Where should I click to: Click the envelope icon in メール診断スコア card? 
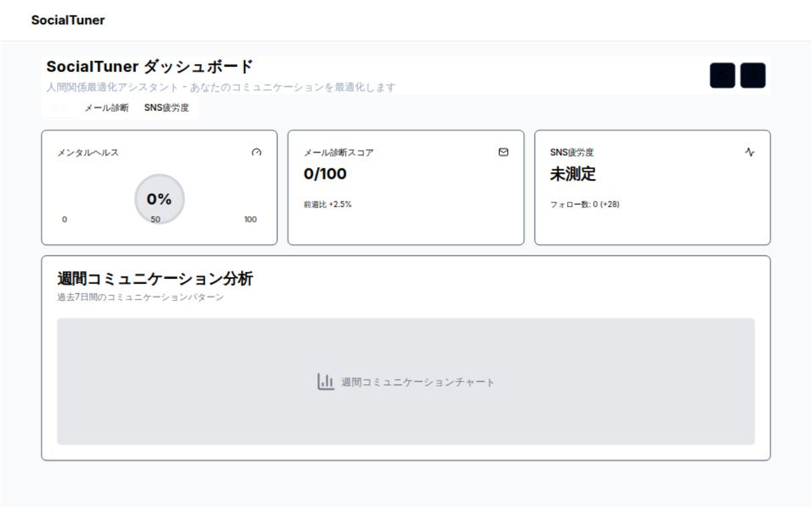(x=503, y=152)
